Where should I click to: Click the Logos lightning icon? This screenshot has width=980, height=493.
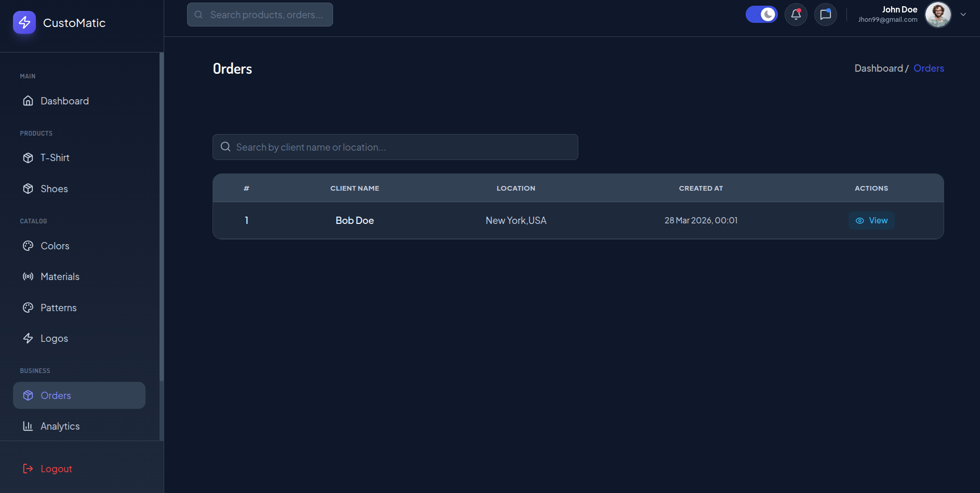click(x=28, y=338)
